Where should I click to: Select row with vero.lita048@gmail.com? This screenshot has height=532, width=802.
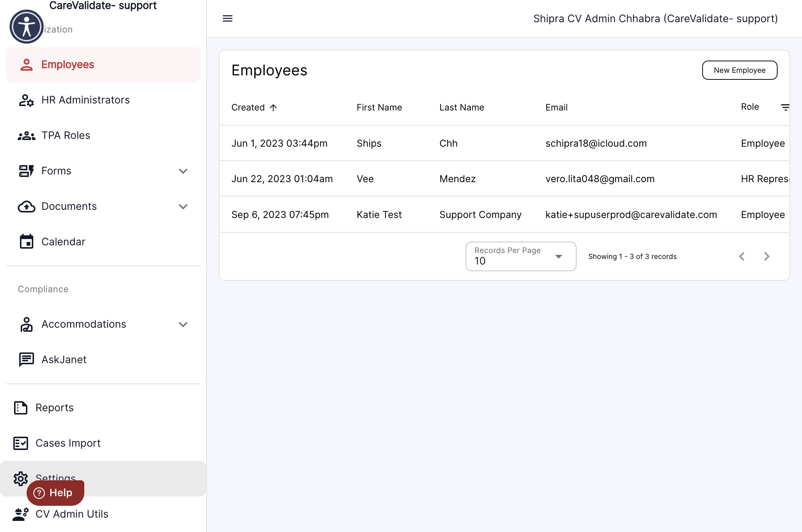tap(504, 179)
